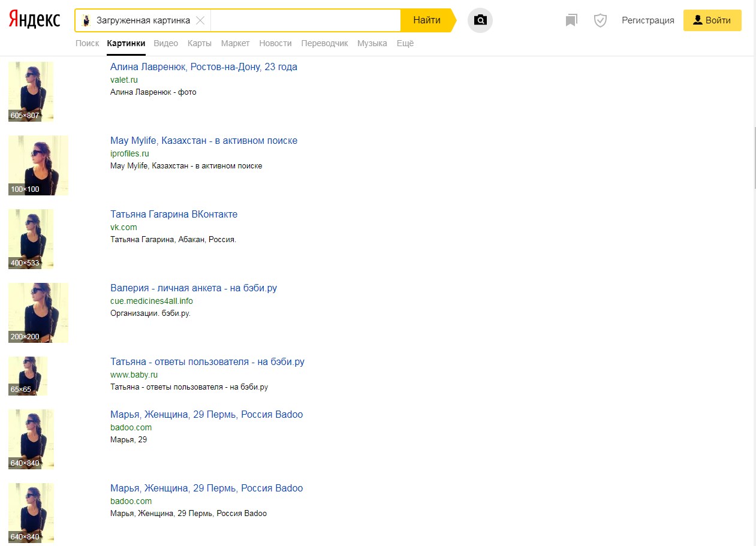This screenshot has height=546, width=756.
Task: Open the Алина Лавренюк, Ростов-на-Дону result link
Action: tap(204, 67)
